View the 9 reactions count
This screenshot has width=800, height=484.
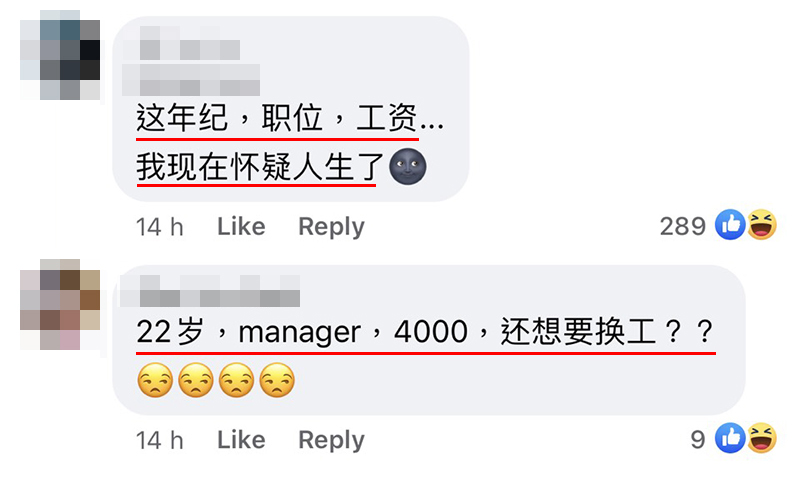[x=698, y=440]
